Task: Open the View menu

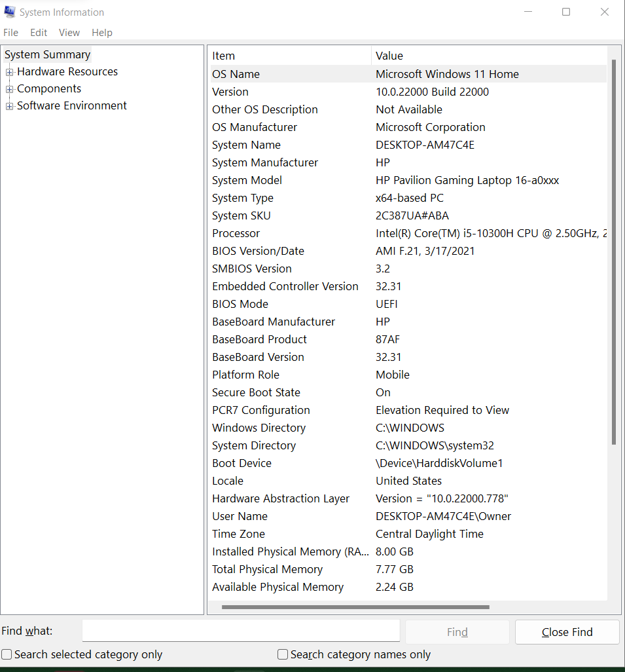Action: point(69,32)
